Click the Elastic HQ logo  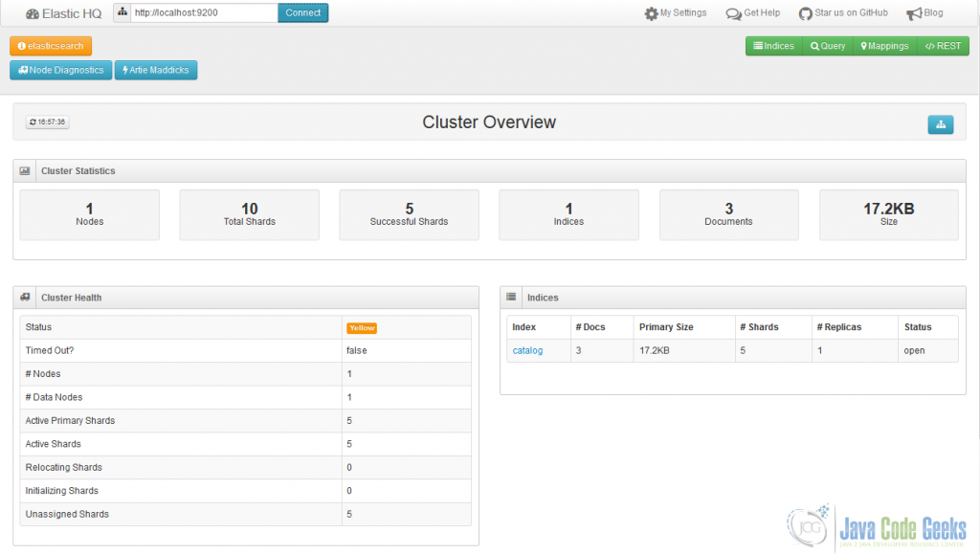(63, 13)
